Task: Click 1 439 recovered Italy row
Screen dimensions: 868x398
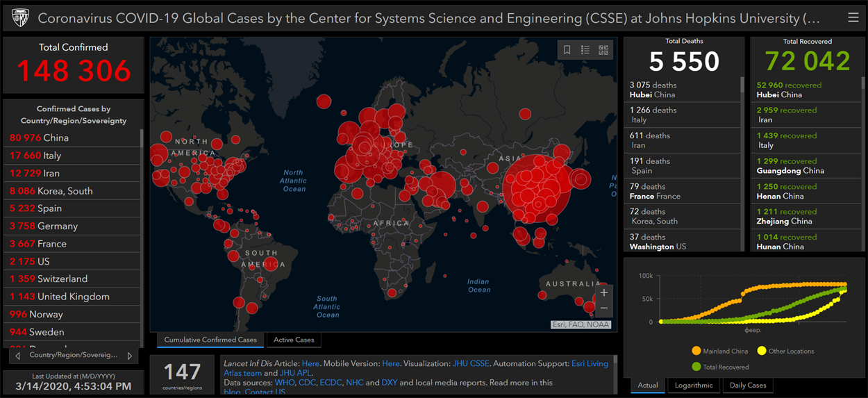Action: (x=806, y=140)
